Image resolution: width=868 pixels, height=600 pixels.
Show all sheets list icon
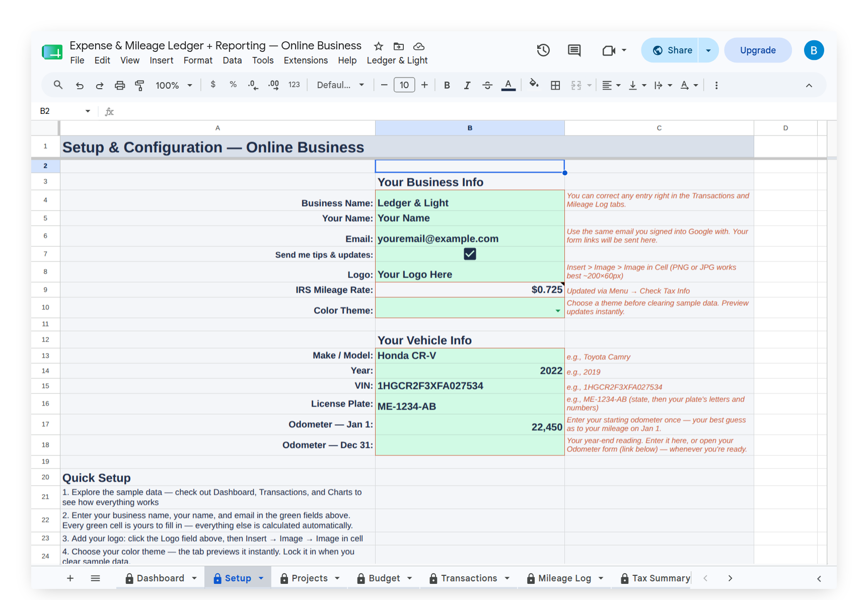coord(95,578)
